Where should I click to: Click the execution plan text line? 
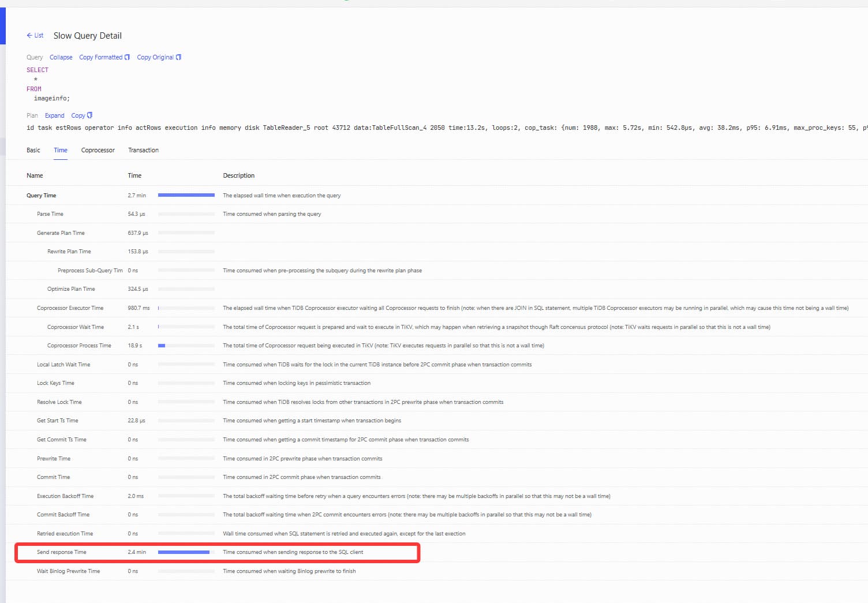pos(447,128)
